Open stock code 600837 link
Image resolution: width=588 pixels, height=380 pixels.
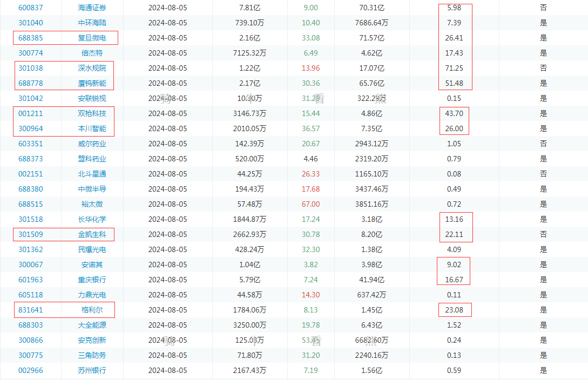point(31,8)
